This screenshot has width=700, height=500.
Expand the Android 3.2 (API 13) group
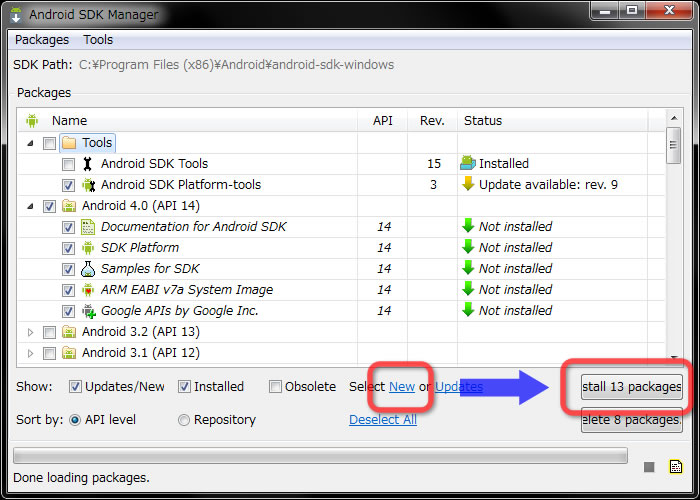click(30, 332)
